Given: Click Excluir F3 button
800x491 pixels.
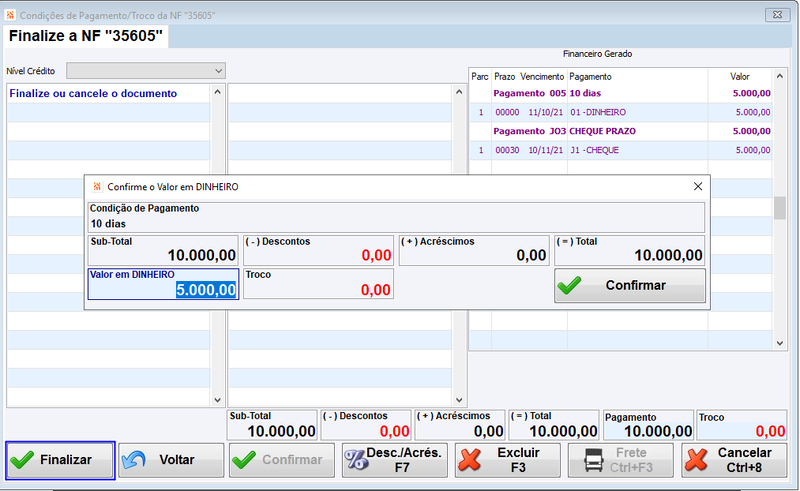Looking at the screenshot, I should [508, 460].
